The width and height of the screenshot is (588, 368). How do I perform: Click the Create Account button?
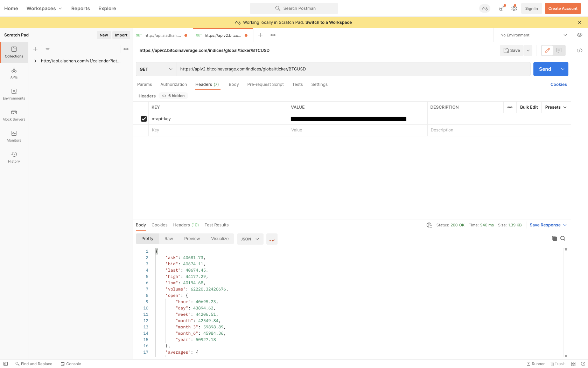click(x=563, y=8)
